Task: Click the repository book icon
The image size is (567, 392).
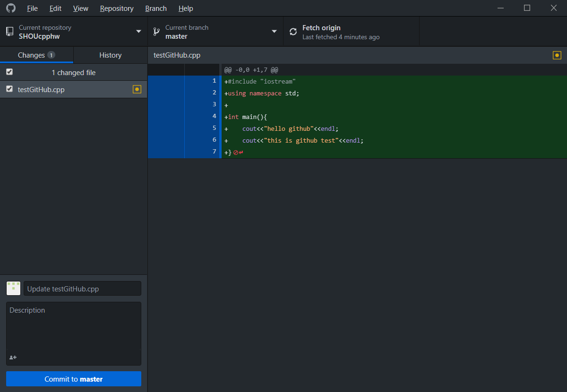Action: click(x=9, y=32)
